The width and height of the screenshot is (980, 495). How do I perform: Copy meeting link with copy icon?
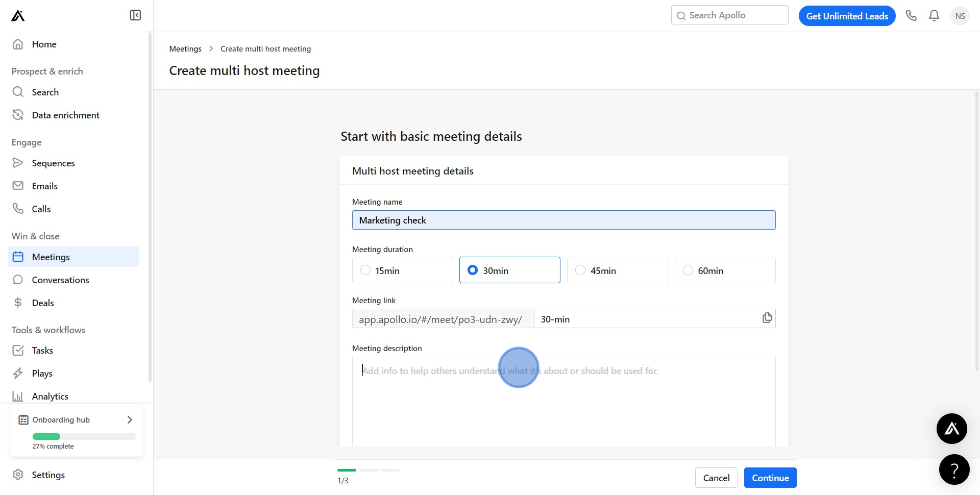[767, 318]
